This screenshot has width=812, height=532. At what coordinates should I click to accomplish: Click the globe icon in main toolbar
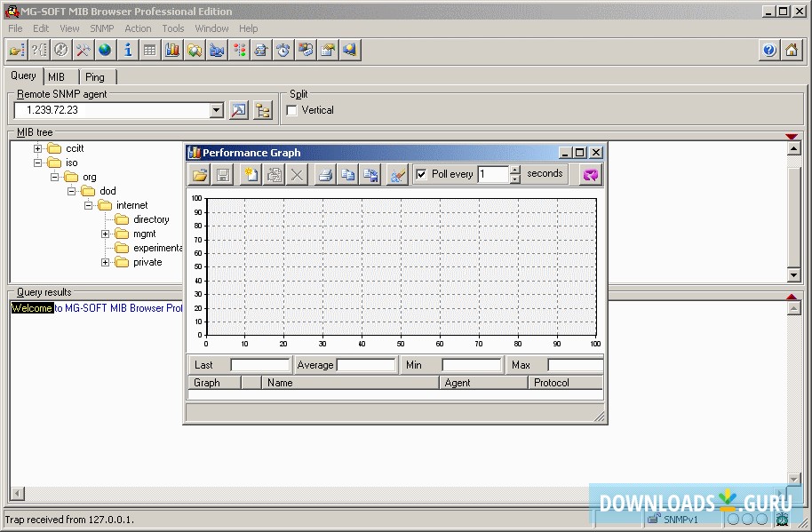(x=105, y=51)
